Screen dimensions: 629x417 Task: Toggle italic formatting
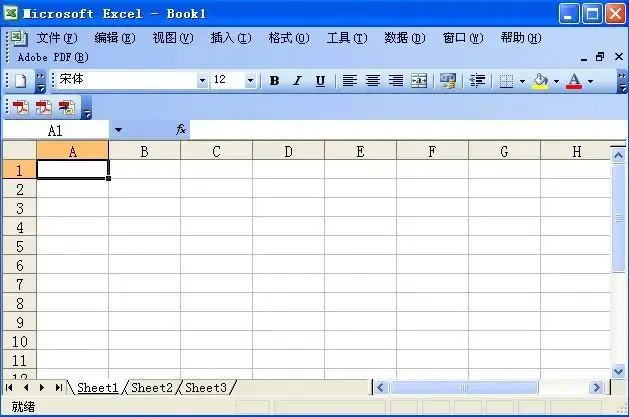pos(297,81)
